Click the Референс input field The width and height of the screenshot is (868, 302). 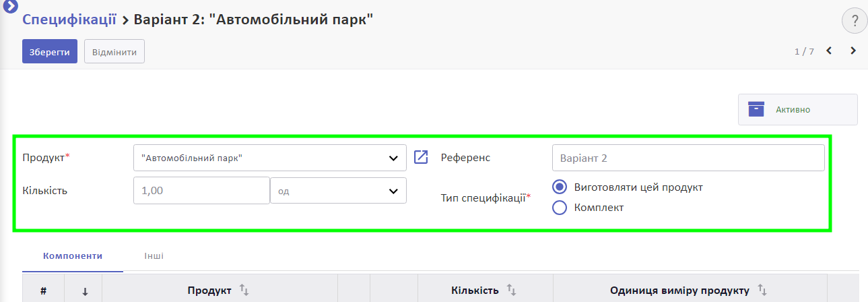[x=688, y=158]
